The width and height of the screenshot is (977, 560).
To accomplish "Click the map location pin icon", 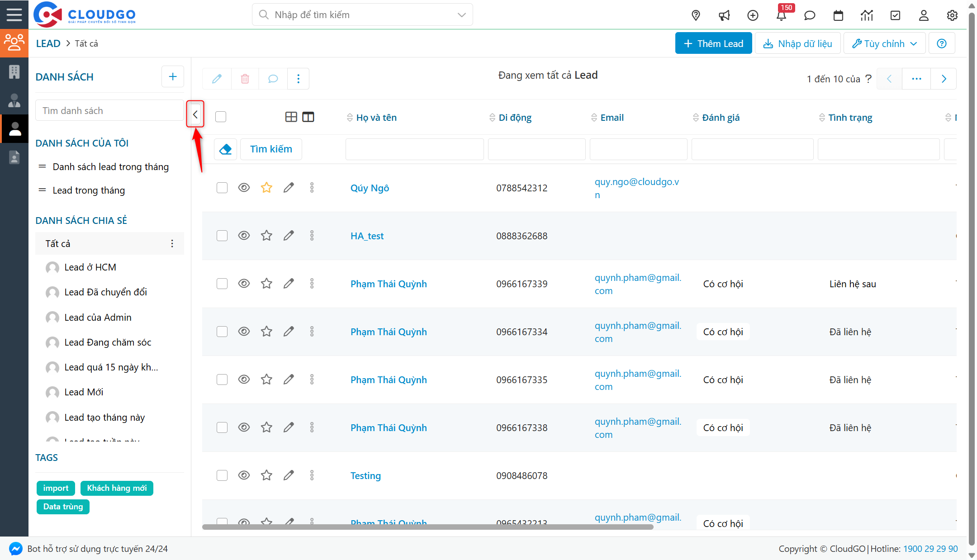I will [x=696, y=15].
